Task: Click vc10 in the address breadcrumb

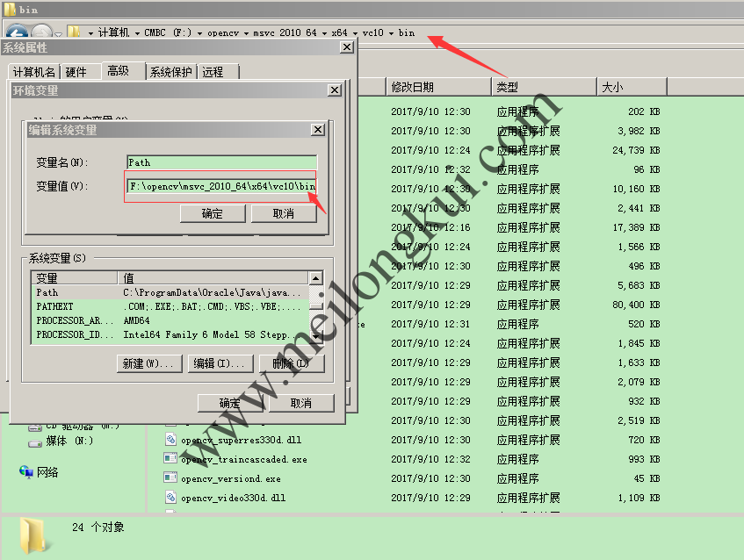Action: [372, 32]
